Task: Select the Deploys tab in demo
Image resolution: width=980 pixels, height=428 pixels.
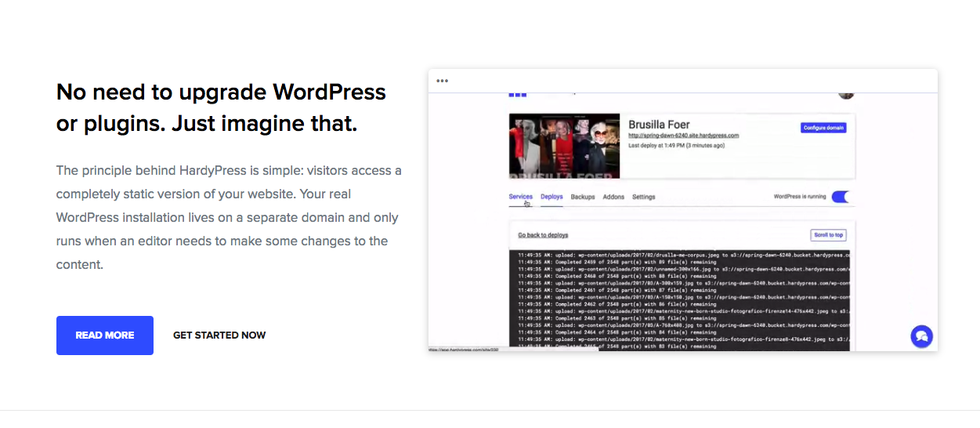Action: 551,197
